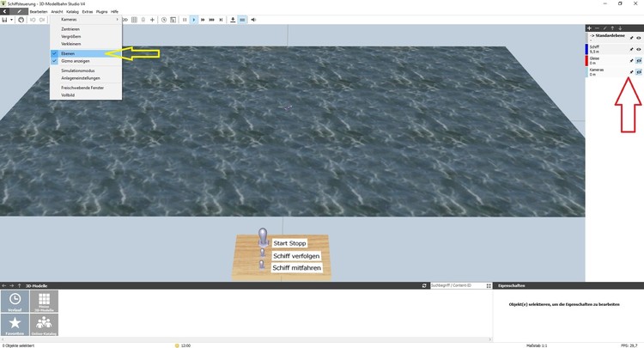Select Vollbild menu entry
This screenshot has height=348, width=644.
[86, 95]
